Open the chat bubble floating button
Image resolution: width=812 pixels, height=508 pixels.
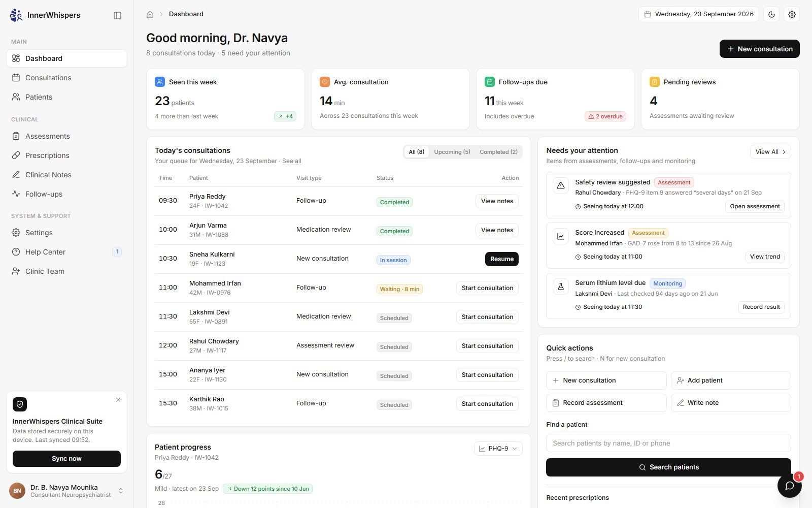pyautogui.click(x=790, y=486)
